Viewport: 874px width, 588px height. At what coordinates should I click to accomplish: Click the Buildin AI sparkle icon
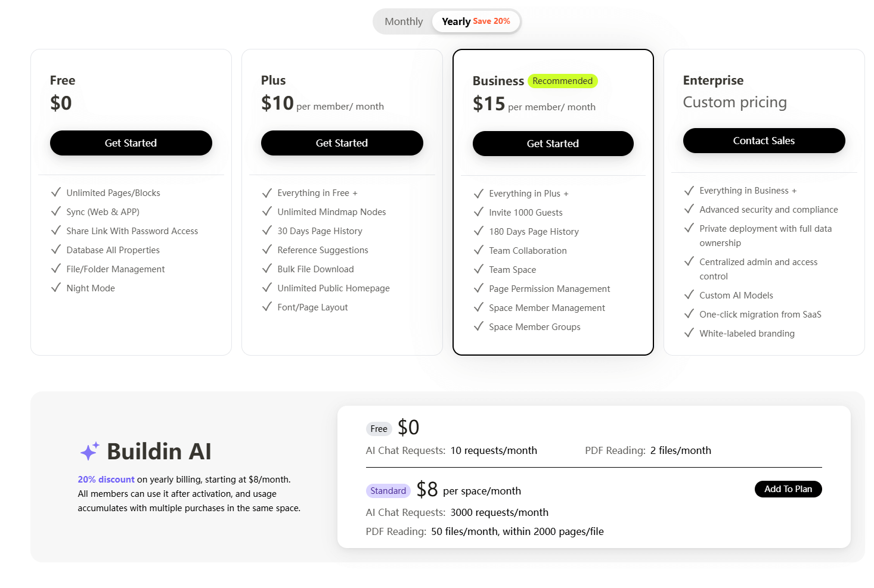pos(89,451)
